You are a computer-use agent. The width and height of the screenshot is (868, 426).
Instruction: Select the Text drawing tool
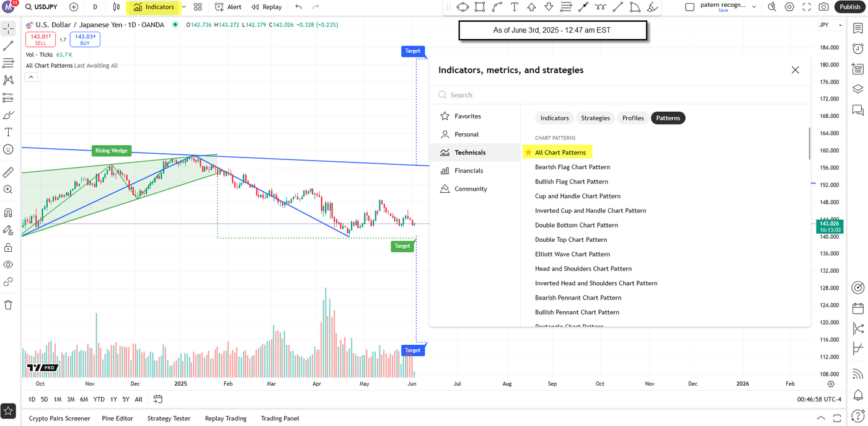click(x=9, y=131)
